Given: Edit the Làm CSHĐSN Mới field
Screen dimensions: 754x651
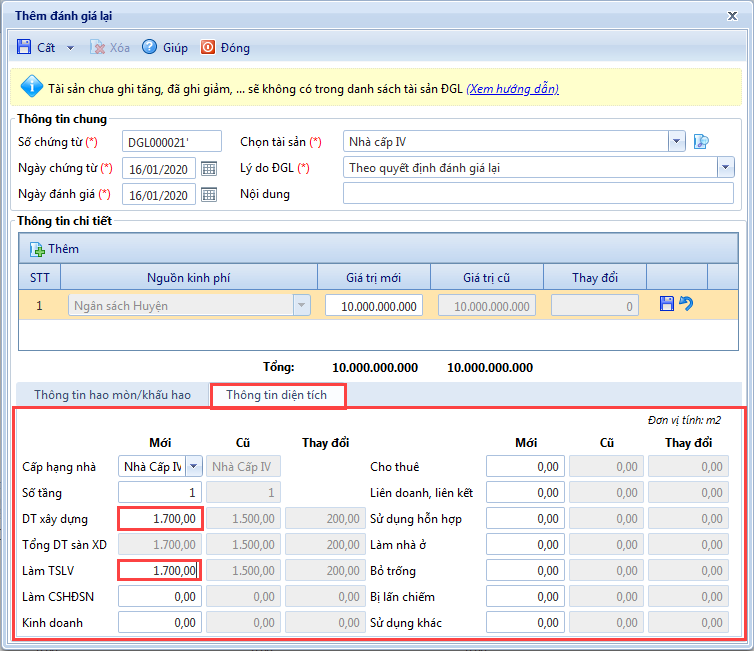Looking at the screenshot, I should point(160,596).
